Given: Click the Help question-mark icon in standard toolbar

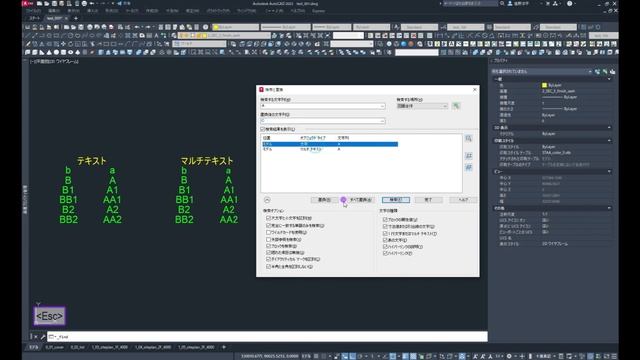Looking at the screenshot, I should (206, 27).
